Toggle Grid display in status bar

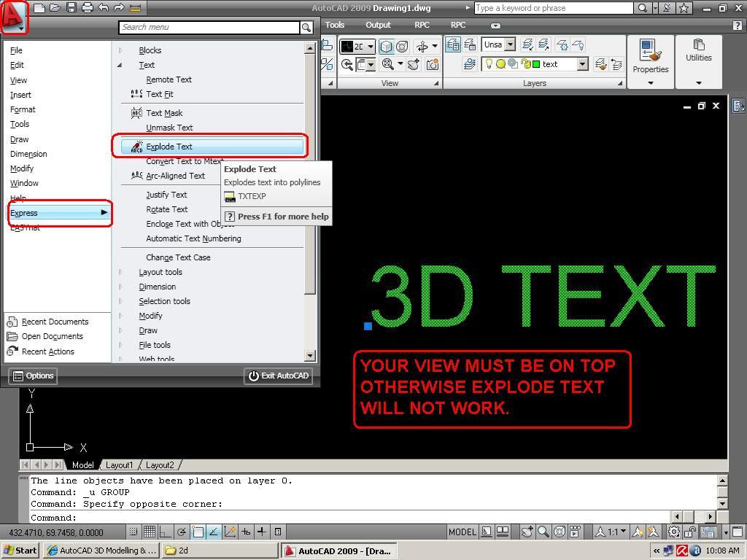tap(149, 532)
